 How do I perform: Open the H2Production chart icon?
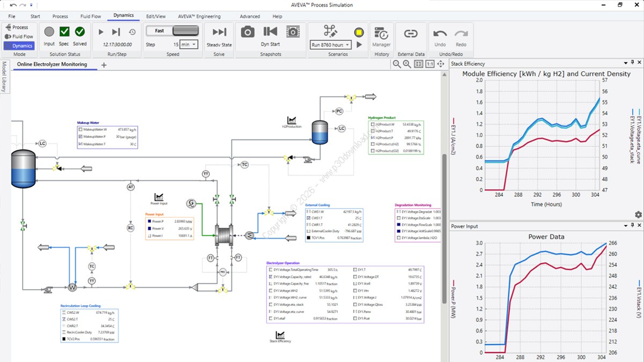292,120
